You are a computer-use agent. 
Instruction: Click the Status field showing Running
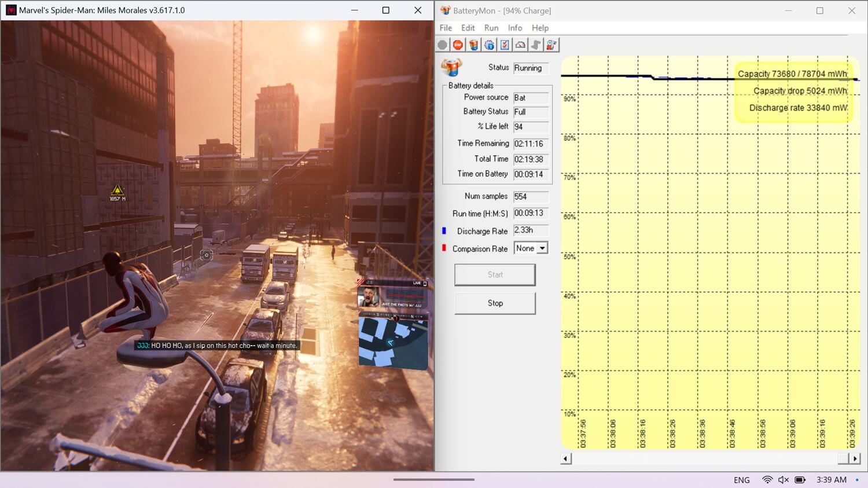(x=531, y=68)
